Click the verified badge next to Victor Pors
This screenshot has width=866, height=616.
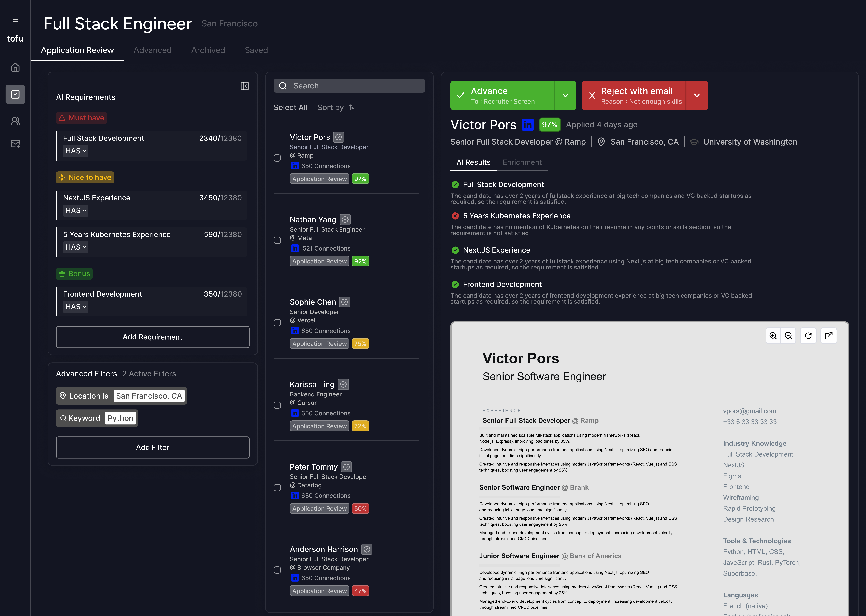(339, 137)
